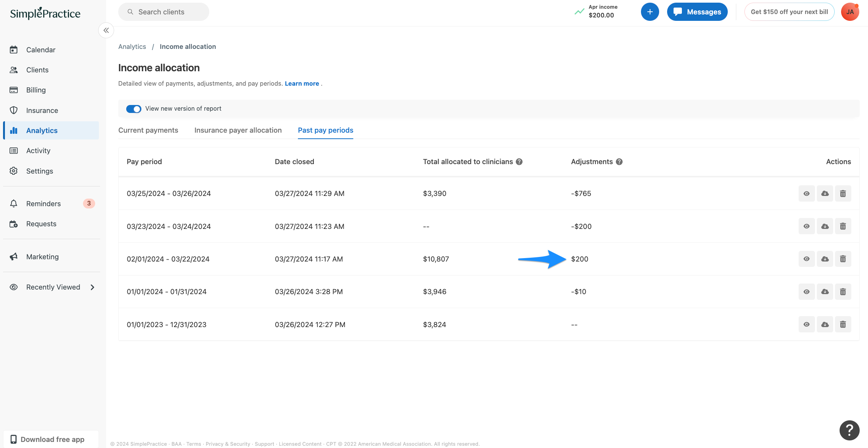Open the JA account avatar menu
Screen dimensions: 868x448
[x=850, y=12]
